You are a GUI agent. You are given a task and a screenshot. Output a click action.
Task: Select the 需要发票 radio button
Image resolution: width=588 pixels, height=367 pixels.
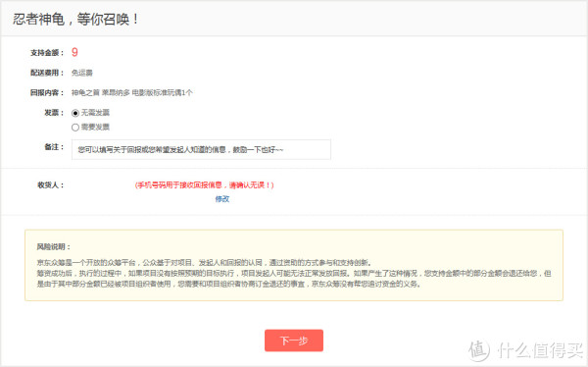coord(75,128)
